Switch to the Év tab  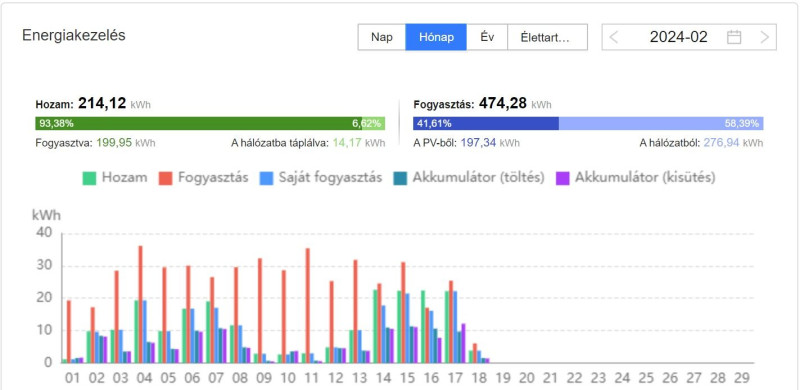[487, 37]
